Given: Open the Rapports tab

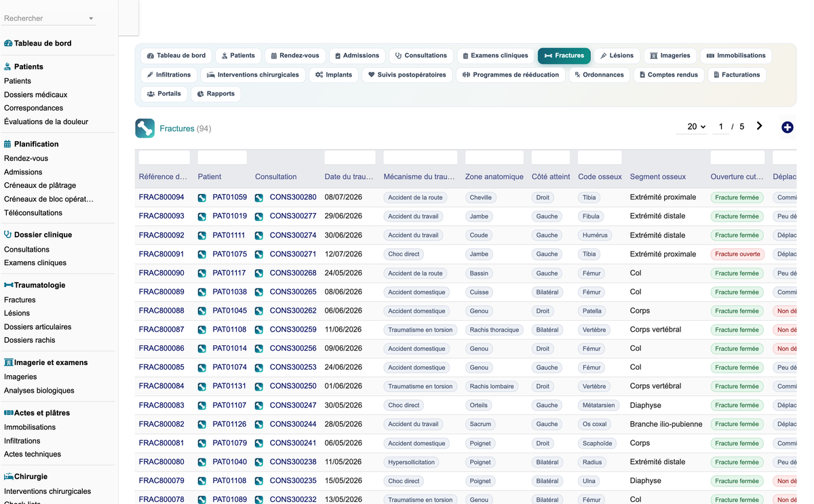Looking at the screenshot, I should [216, 94].
